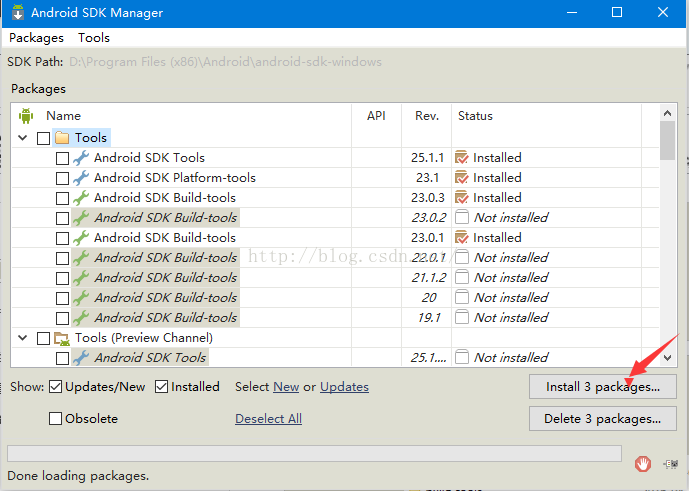Toggle the Updates/New checkbox

[56, 387]
